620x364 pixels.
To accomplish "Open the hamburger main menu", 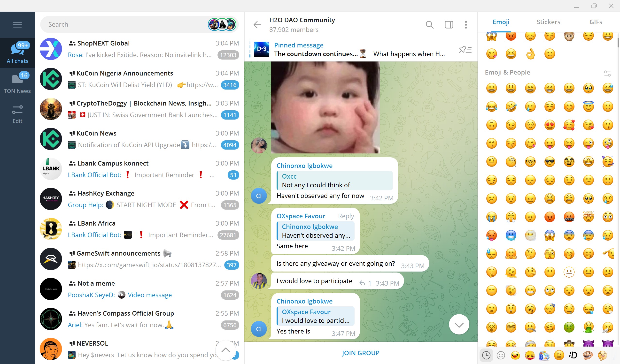I will [17, 25].
